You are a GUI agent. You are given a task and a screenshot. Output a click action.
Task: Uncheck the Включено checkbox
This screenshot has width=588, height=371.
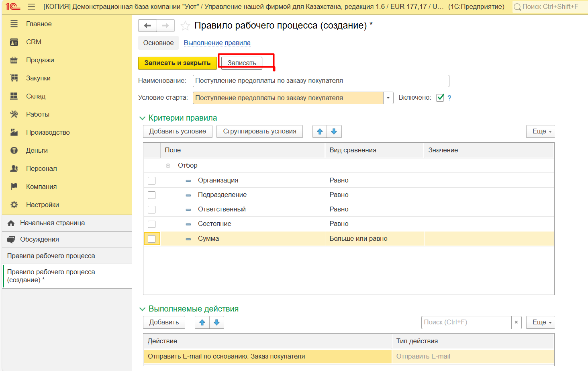point(440,98)
